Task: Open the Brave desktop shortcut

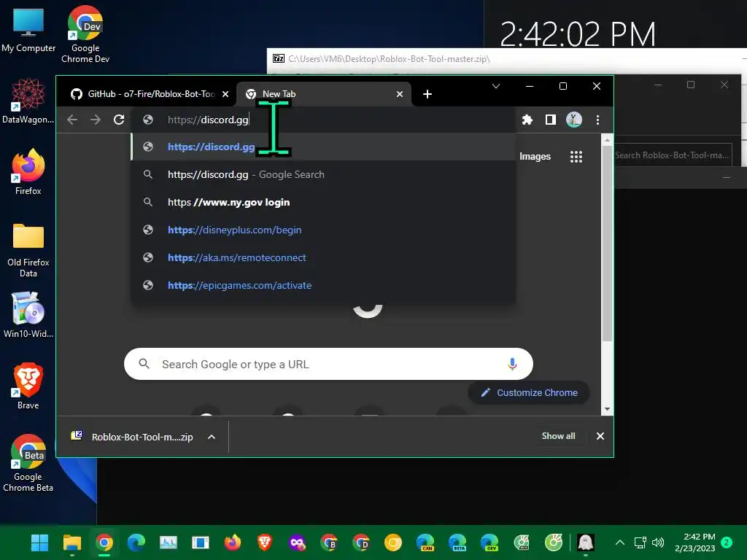Action: (28, 386)
